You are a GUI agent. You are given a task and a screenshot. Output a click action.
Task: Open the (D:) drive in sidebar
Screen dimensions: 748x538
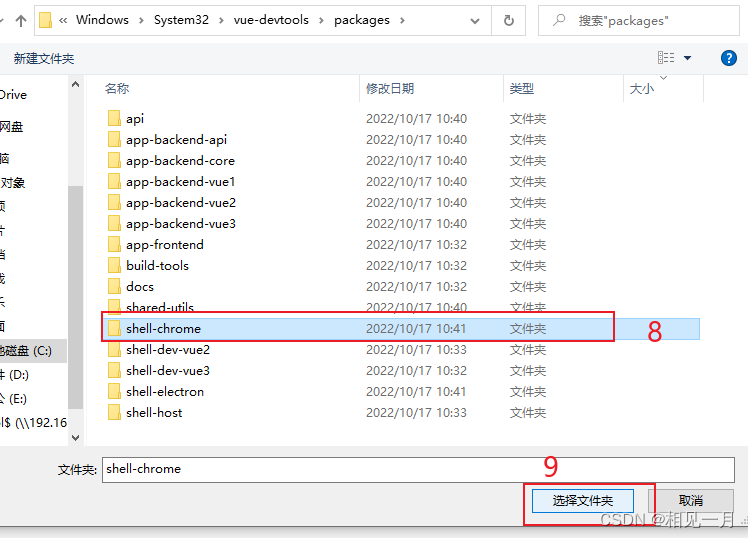[x=14, y=375]
